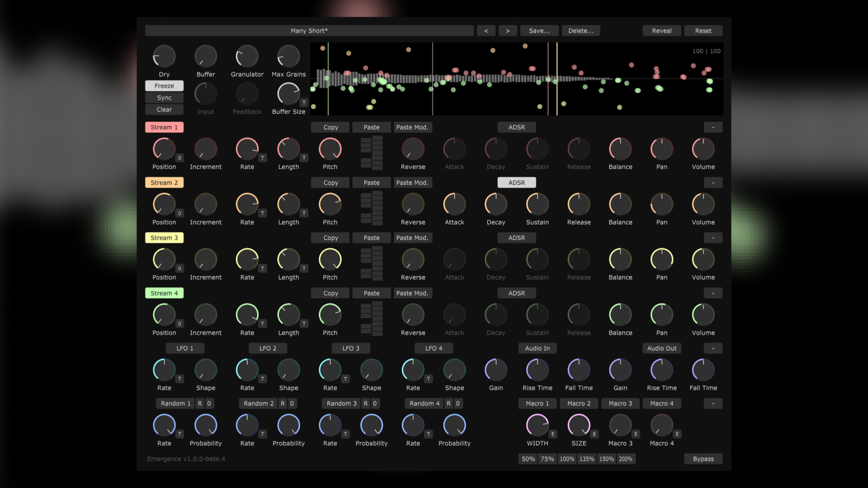The height and width of the screenshot is (488, 868).
Task: Collapse Stream 4 section with minus button
Action: coord(713,293)
